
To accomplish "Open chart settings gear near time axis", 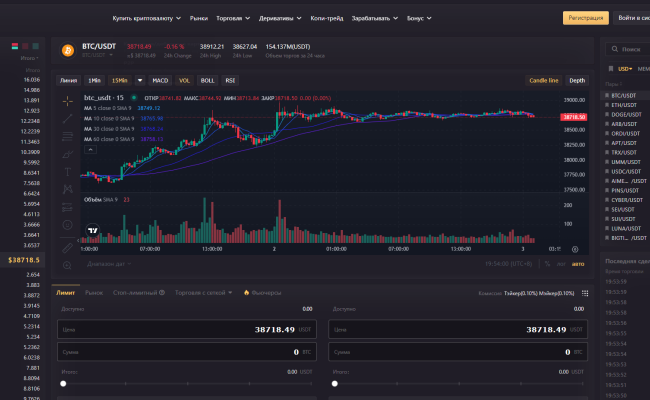I will pyautogui.click(x=577, y=249).
